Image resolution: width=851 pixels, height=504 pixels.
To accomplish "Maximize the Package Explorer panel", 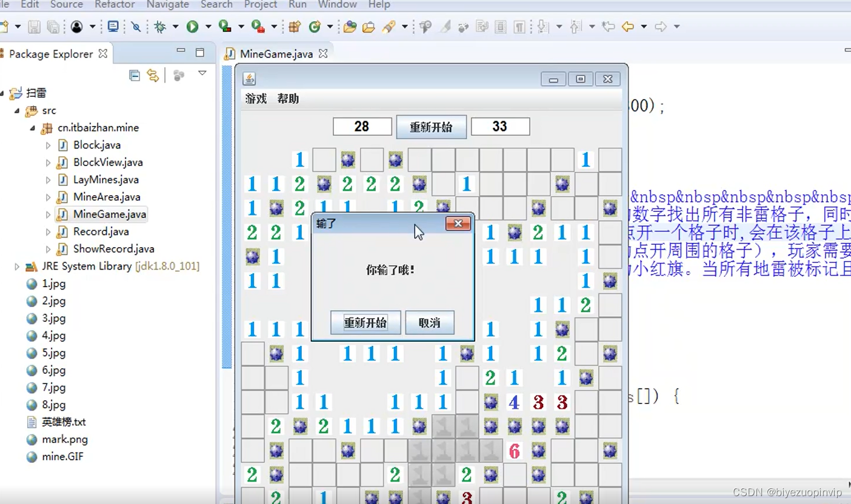I will [x=200, y=53].
